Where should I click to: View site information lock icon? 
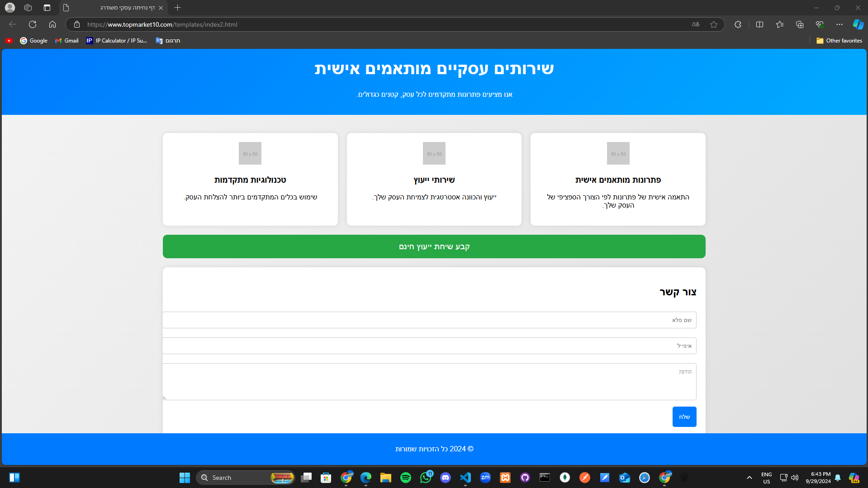click(77, 24)
